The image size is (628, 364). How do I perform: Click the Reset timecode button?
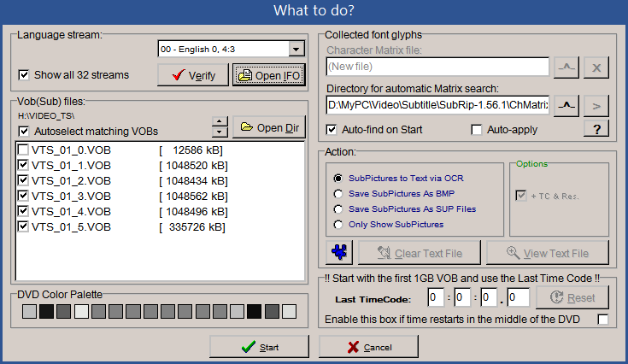click(x=572, y=297)
